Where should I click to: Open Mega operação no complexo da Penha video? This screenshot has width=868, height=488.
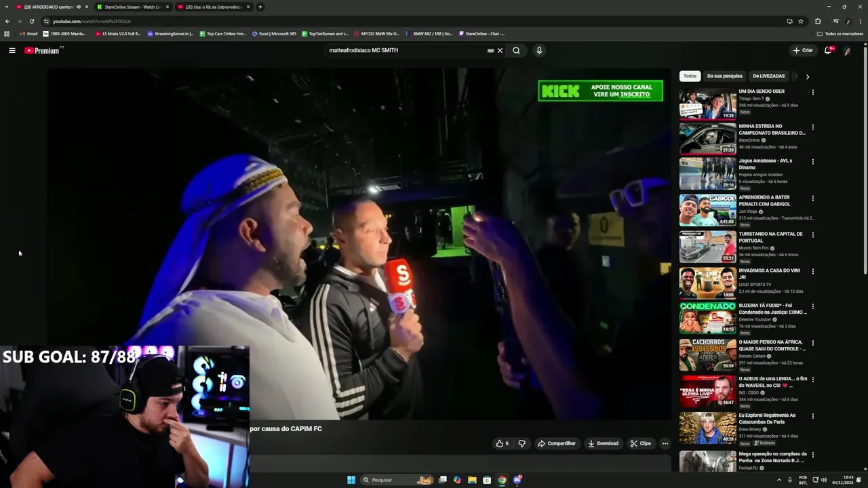(x=772, y=457)
